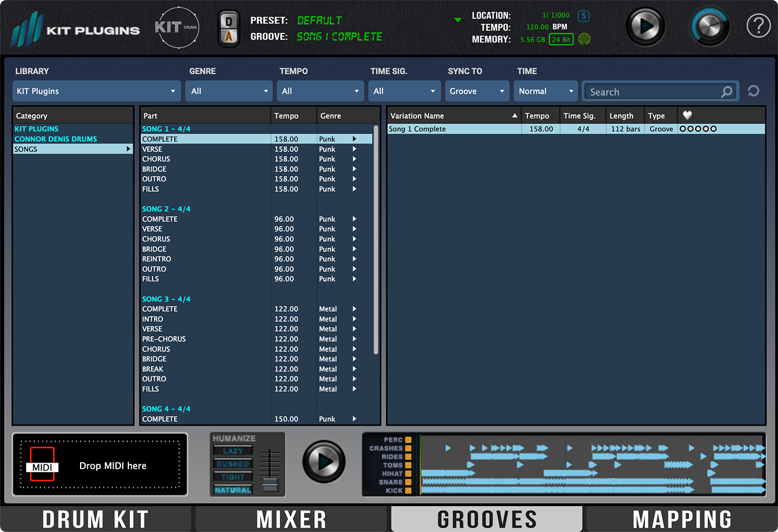Expand the SONGS category arrow
Viewport: 778px width, 532px height.
click(128, 149)
